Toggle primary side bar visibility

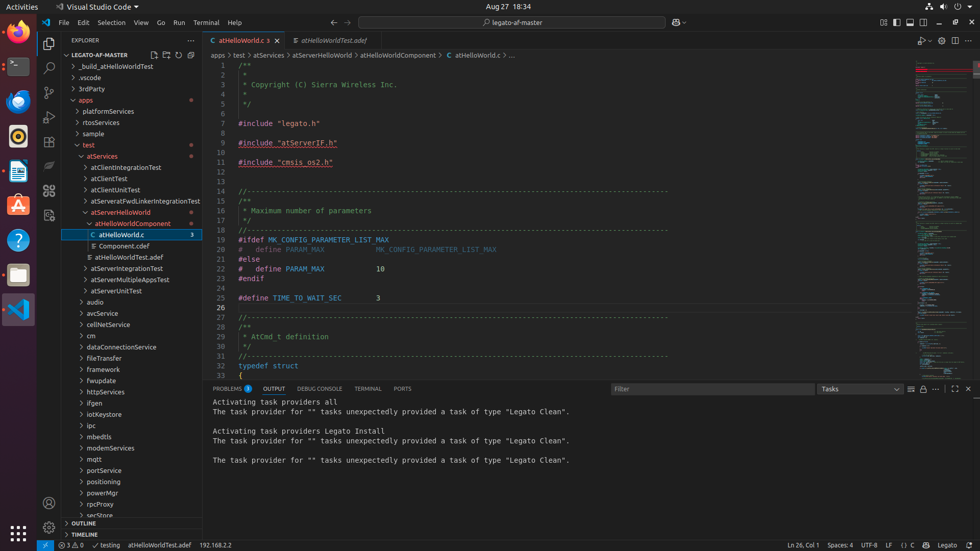point(897,22)
